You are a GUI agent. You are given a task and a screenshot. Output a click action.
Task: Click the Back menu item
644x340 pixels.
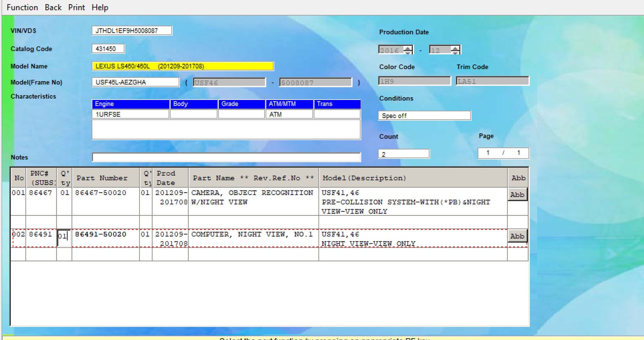pos(53,7)
